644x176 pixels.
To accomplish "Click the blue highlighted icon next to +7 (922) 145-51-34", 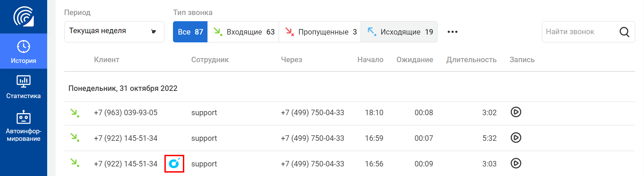I will coord(174,164).
